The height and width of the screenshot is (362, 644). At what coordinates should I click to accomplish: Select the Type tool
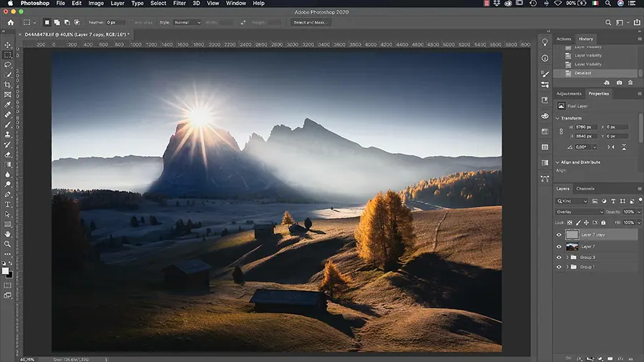tap(8, 204)
